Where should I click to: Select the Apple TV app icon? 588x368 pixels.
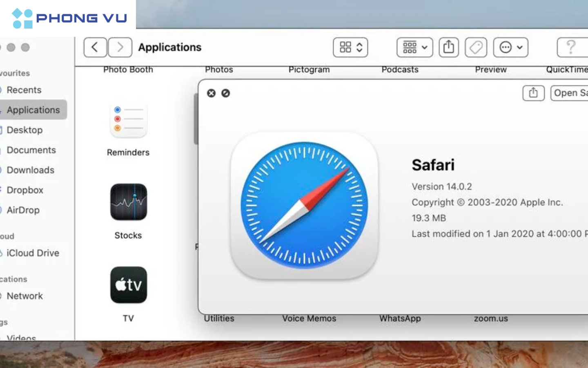[129, 285]
